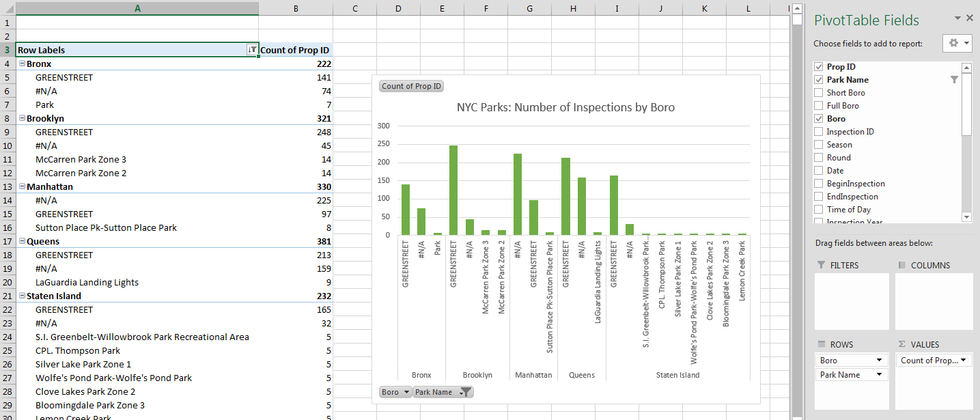Select the S.I. Greenbelt-Willowbrook Park cell

click(x=137, y=337)
